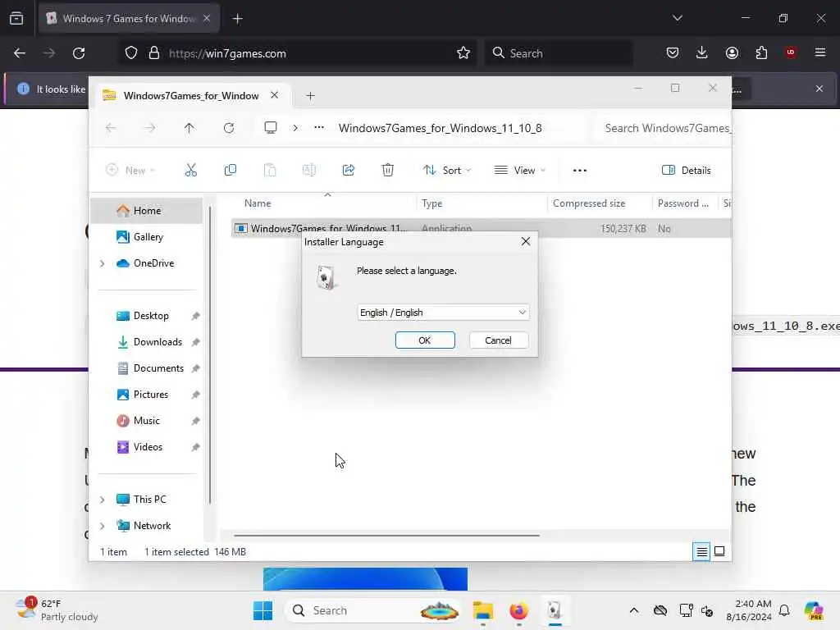Click Firefox Reload page button
Image resolution: width=840 pixels, height=630 pixels.
pos(79,53)
